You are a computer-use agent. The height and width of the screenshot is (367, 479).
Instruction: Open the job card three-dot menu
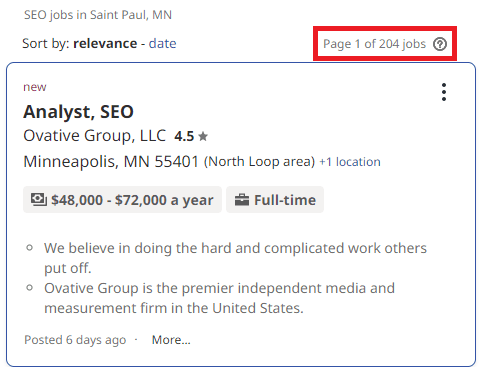coord(444,92)
